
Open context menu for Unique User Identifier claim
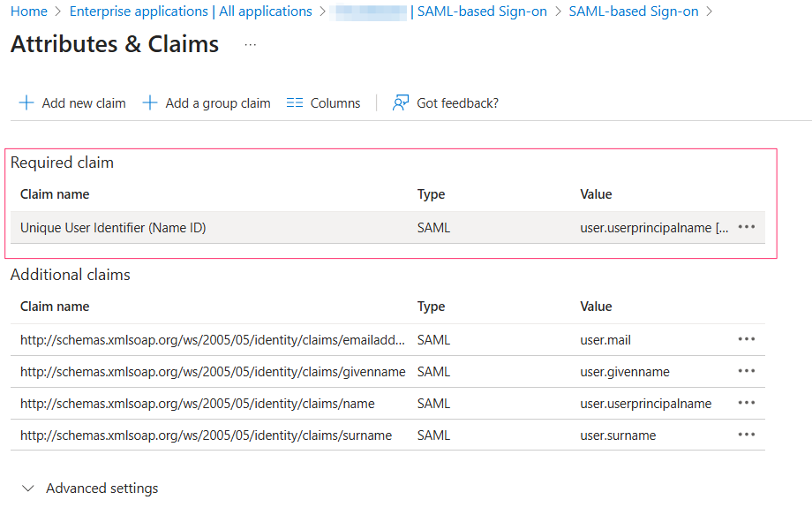point(746,227)
